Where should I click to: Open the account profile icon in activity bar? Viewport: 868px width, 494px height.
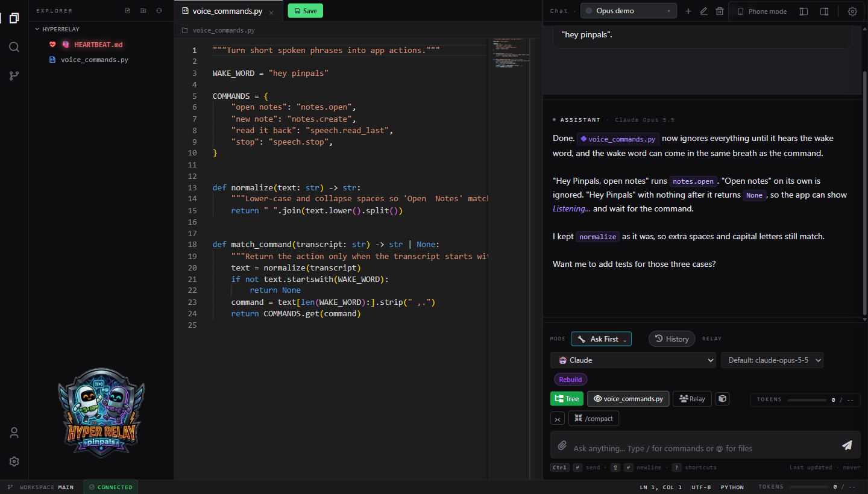(14, 433)
